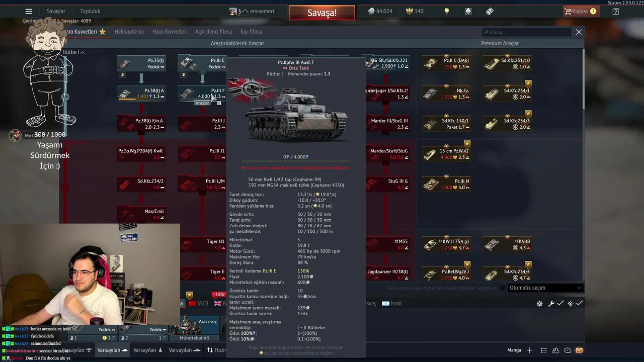Open the list icon next to Manga
The width and height of the screenshot is (644, 362).
click(544, 350)
